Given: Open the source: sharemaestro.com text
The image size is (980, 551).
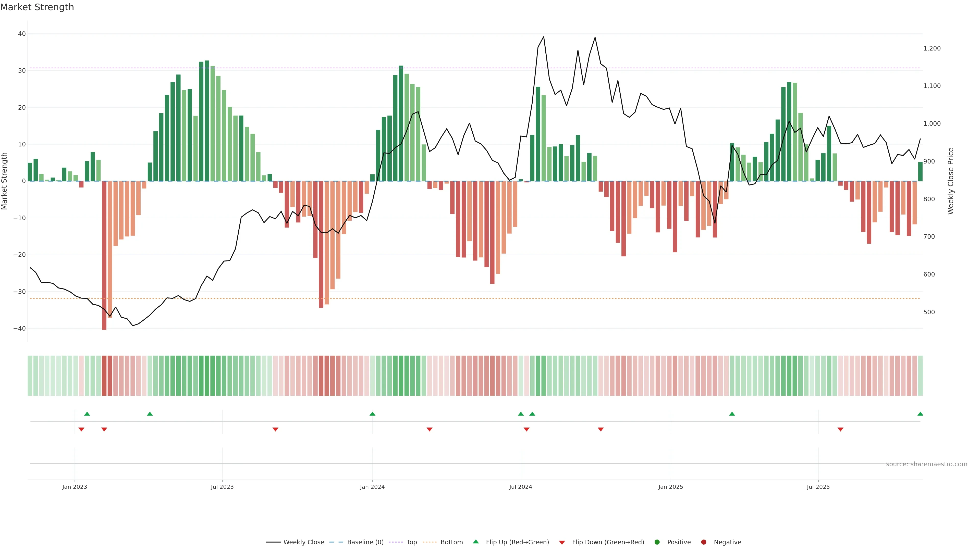Looking at the screenshot, I should (926, 464).
